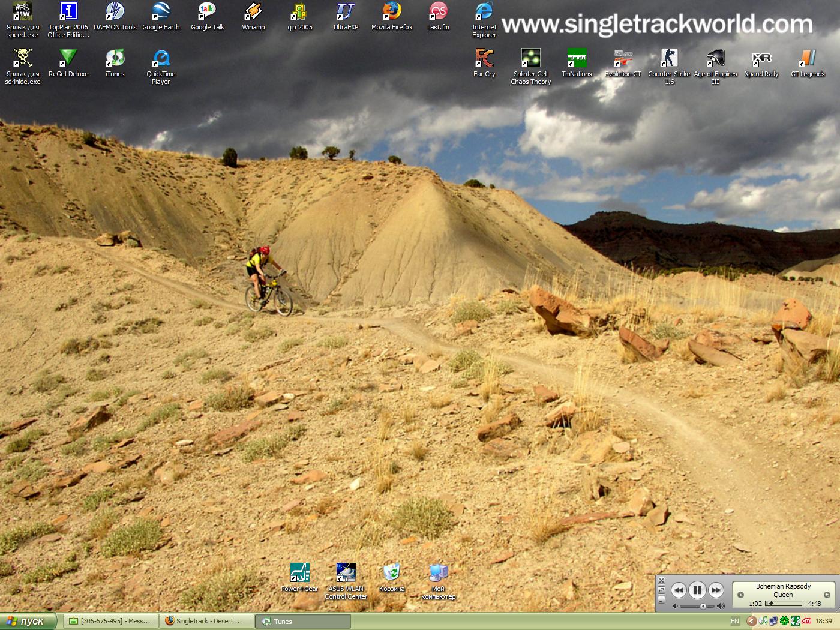Open the EN language selector

pyautogui.click(x=734, y=621)
